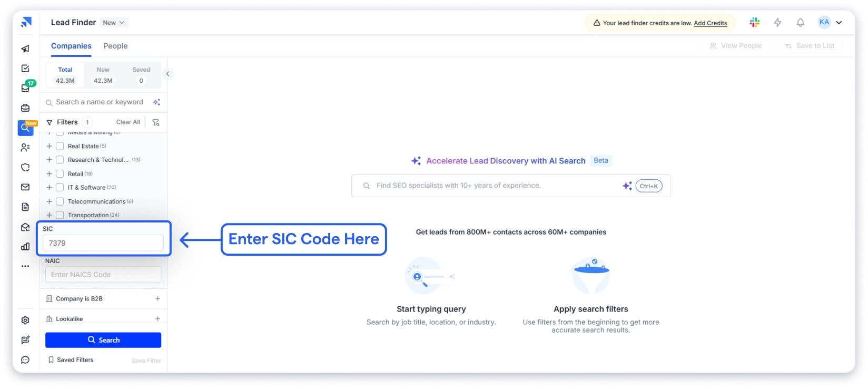Open the tasks checkmark icon in sidebar
868x388 pixels.
point(25,69)
